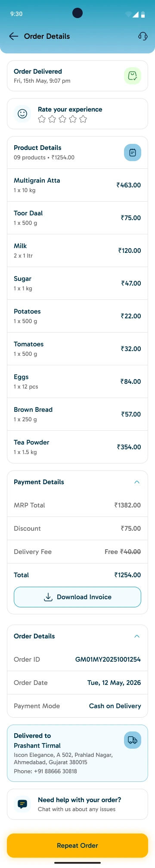Click the Download Invoice button

click(77, 597)
